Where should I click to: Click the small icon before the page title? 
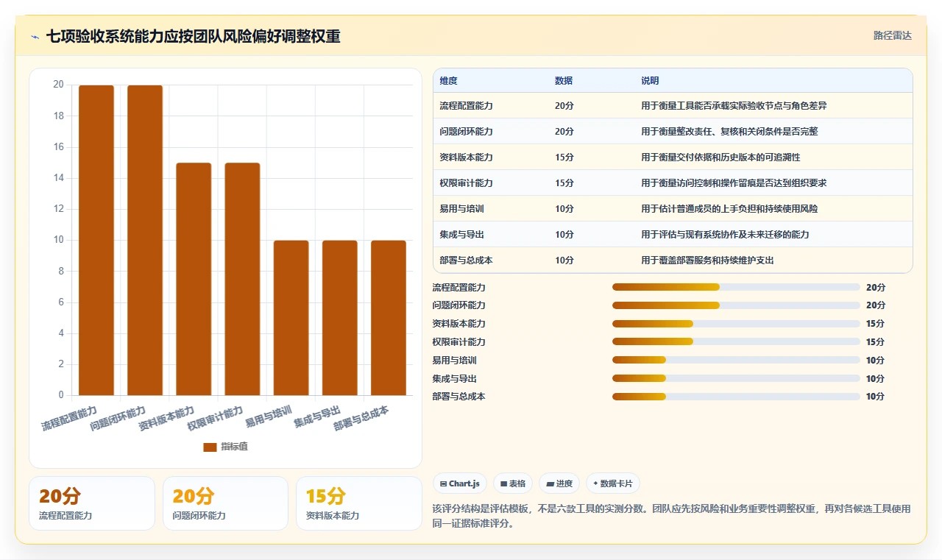point(35,37)
